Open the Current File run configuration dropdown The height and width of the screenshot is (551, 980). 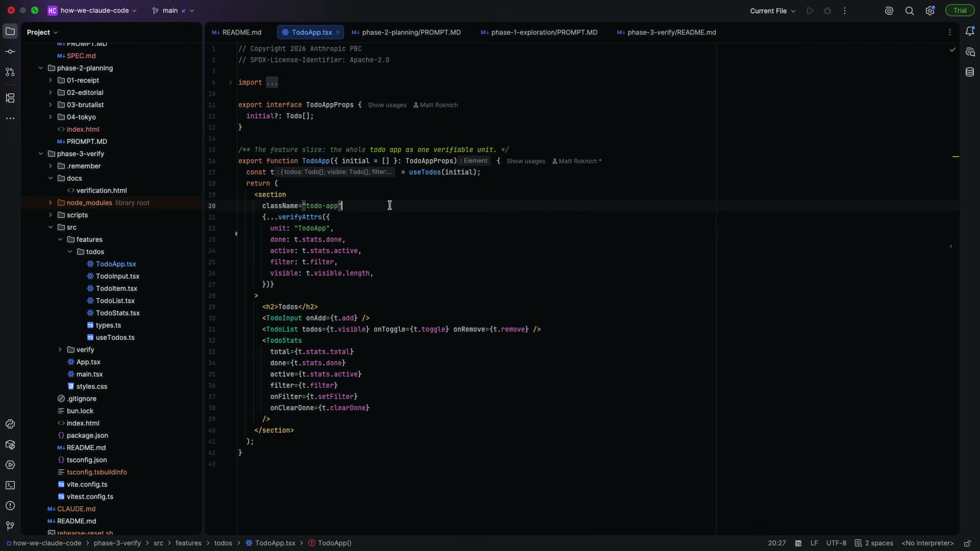tap(772, 11)
